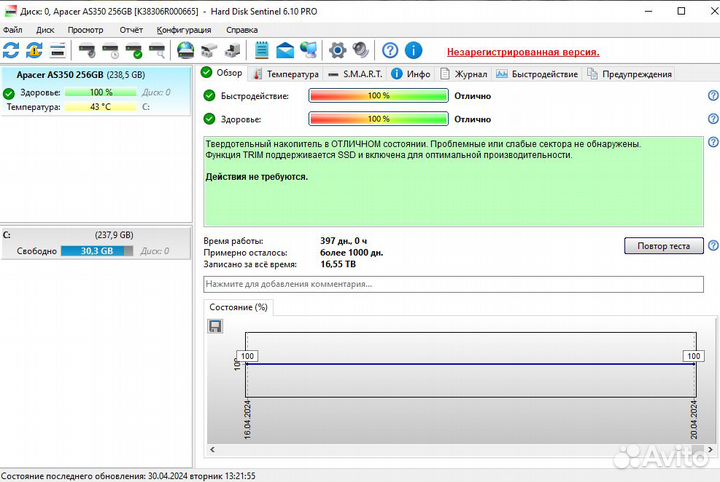This screenshot has height=482, width=720.
Task: Switch to the Инфо tab
Action: click(411, 74)
